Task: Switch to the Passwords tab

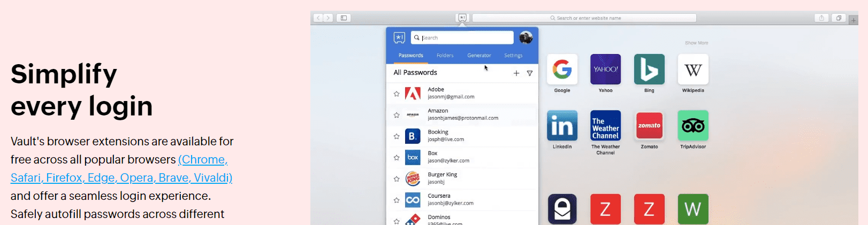Action: coord(411,56)
